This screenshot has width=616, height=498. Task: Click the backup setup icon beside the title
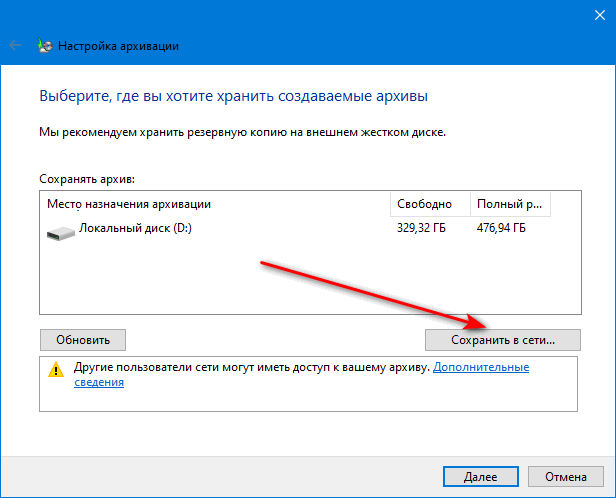click(x=44, y=45)
